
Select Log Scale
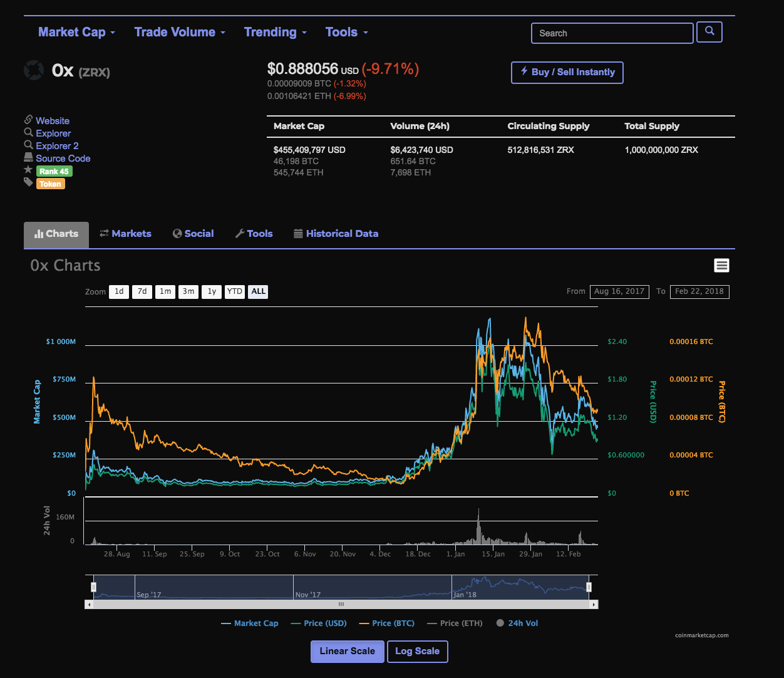coord(417,651)
